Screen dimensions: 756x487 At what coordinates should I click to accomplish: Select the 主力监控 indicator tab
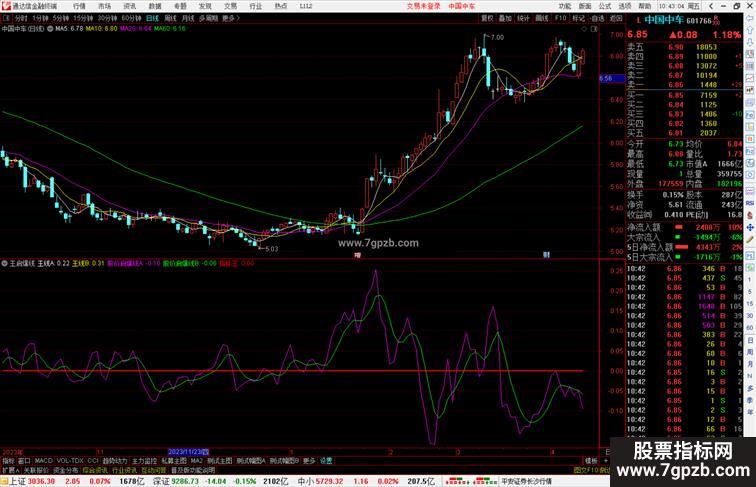point(144,461)
